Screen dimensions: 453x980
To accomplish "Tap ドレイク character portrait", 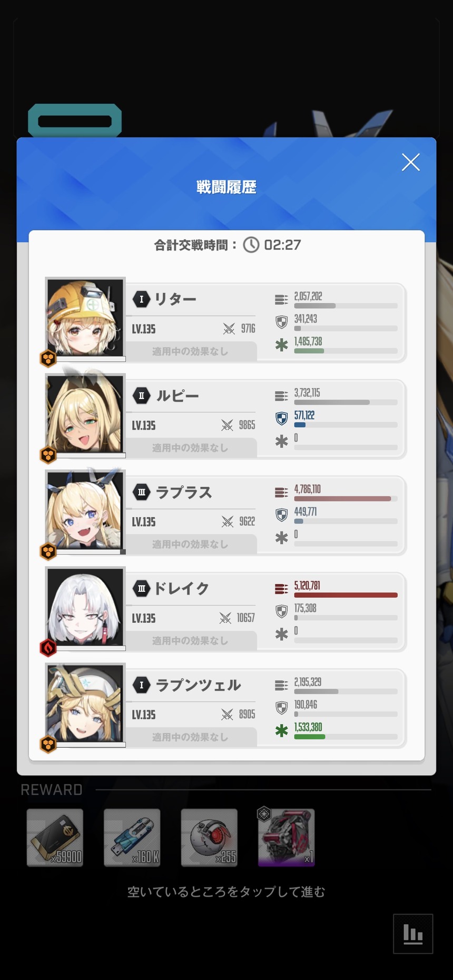I will click(x=85, y=607).
